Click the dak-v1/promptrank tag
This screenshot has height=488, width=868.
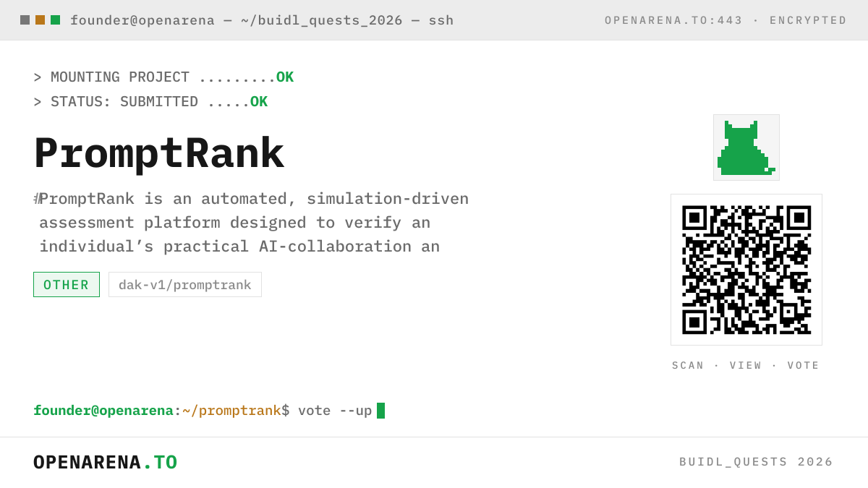(x=185, y=285)
